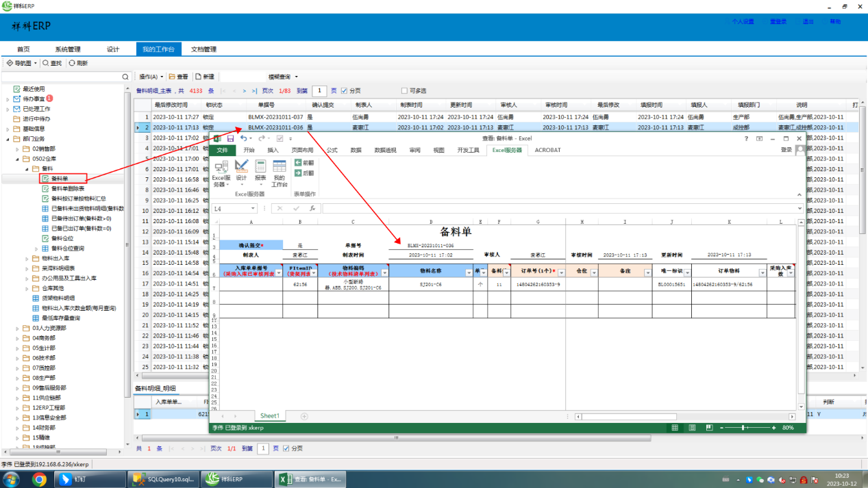Click the save icon in Excel's quick access toolbar

click(x=230, y=138)
